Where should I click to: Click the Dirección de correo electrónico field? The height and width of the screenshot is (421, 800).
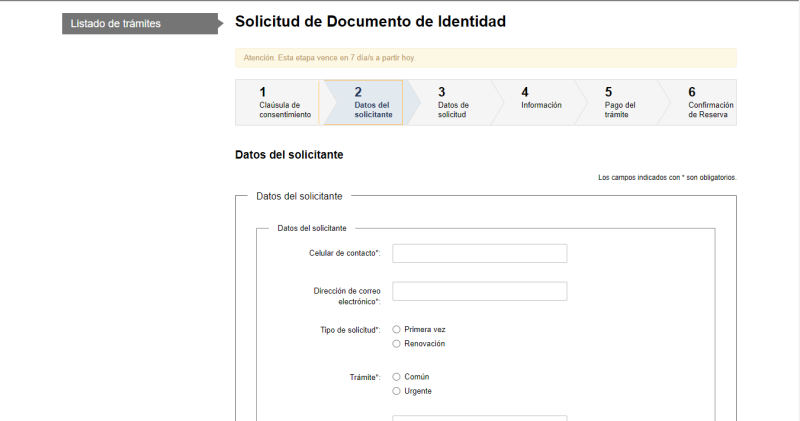479,291
